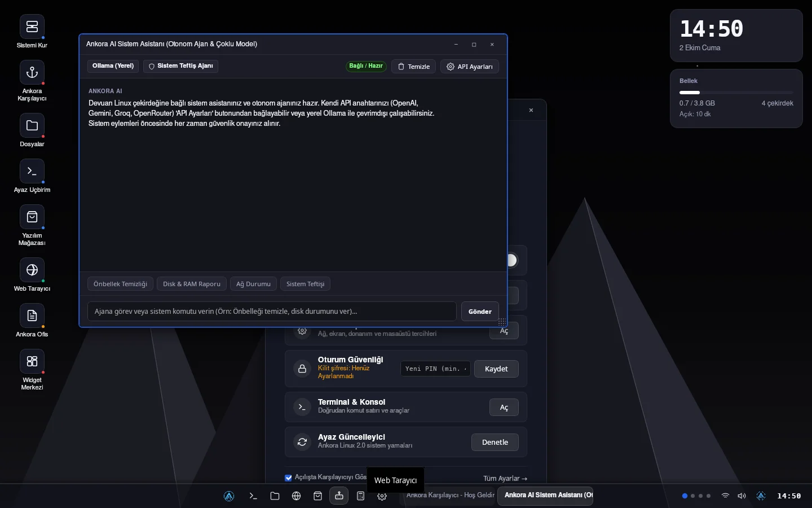The image size is (812, 508).
Task: Follow the Tüm Ayarlar link
Action: click(505, 479)
